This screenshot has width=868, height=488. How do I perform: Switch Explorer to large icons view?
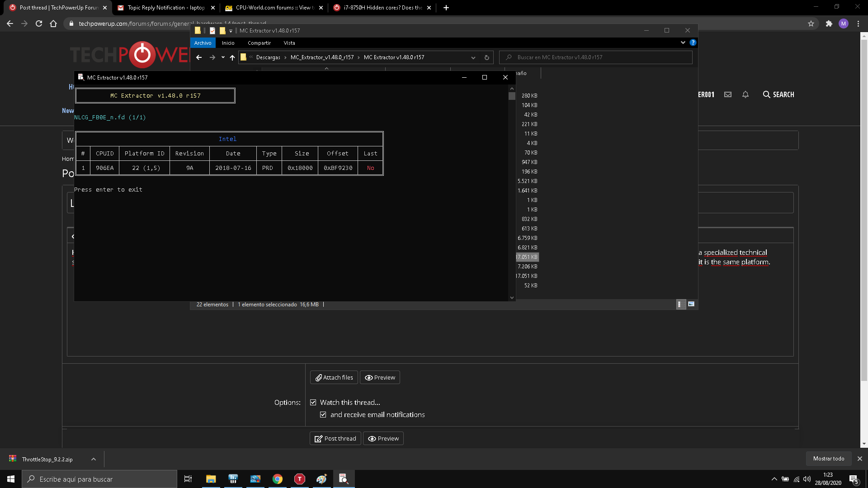click(x=691, y=304)
